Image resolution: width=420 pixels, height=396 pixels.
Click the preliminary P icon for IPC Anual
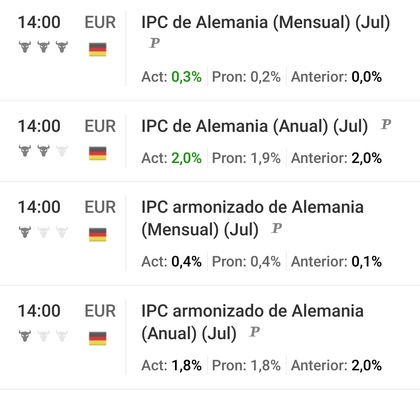pyautogui.click(x=386, y=124)
